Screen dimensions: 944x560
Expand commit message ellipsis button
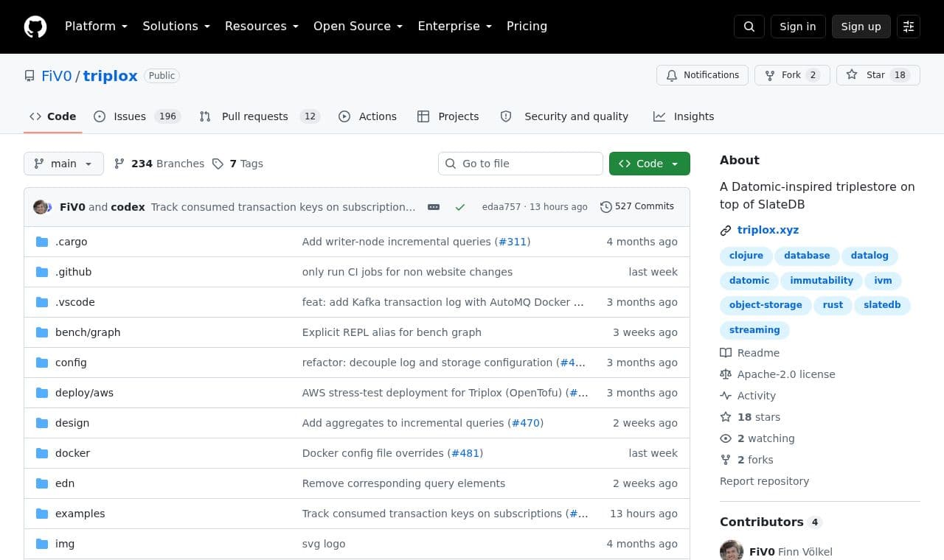[434, 207]
